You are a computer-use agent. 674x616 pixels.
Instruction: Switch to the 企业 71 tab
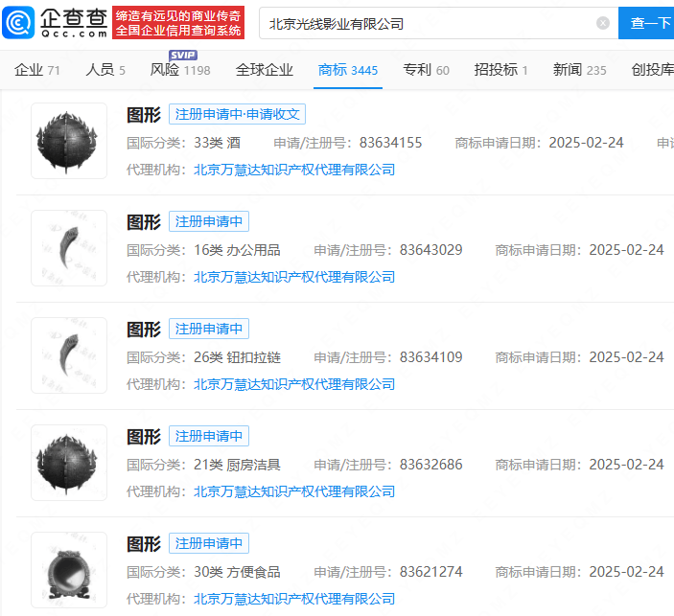(37, 70)
